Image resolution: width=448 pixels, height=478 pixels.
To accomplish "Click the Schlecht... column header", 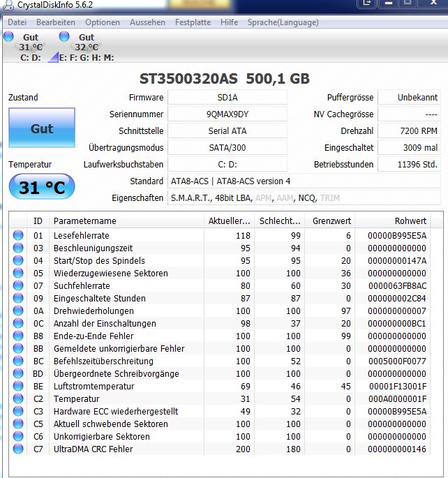I will 279,221.
